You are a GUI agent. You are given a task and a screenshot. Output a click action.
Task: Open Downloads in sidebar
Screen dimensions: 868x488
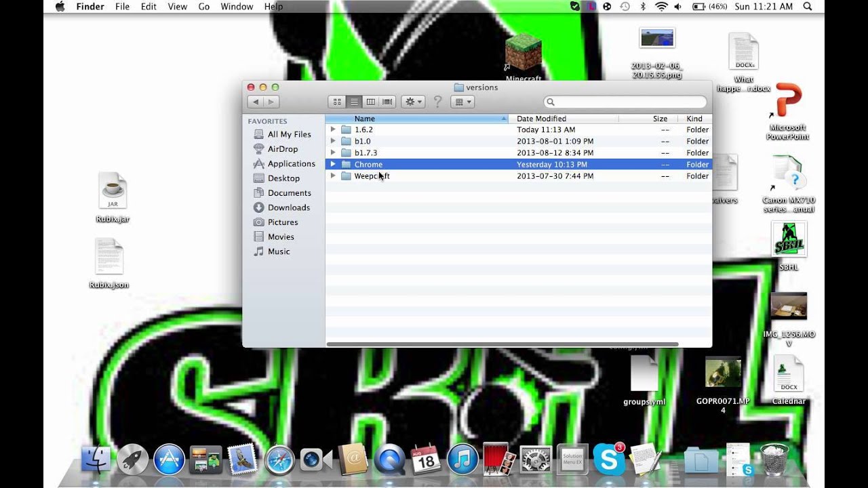click(x=281, y=207)
